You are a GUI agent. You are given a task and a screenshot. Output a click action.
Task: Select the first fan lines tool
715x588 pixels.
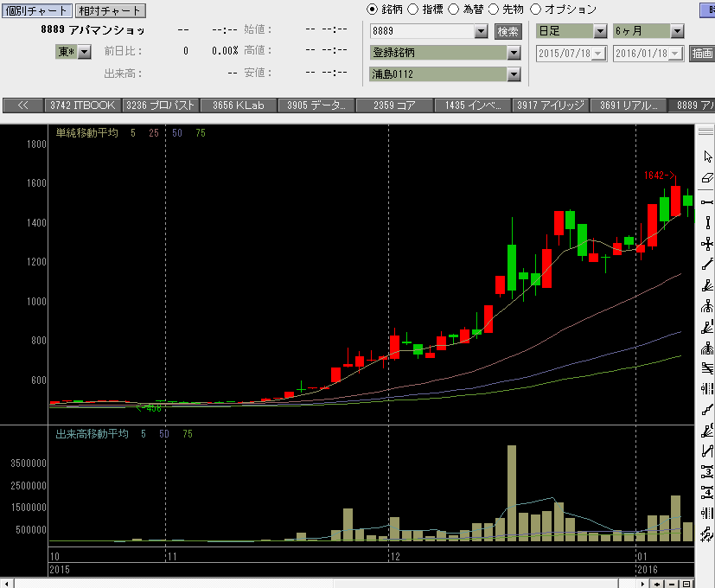pyautogui.click(x=707, y=285)
